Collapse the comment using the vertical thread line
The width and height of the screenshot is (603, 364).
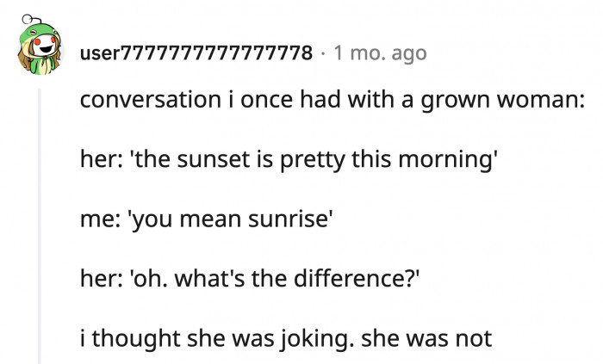(x=39, y=224)
